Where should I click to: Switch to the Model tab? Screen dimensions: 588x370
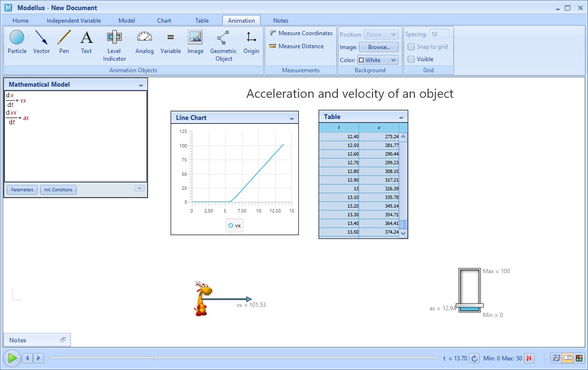(127, 21)
